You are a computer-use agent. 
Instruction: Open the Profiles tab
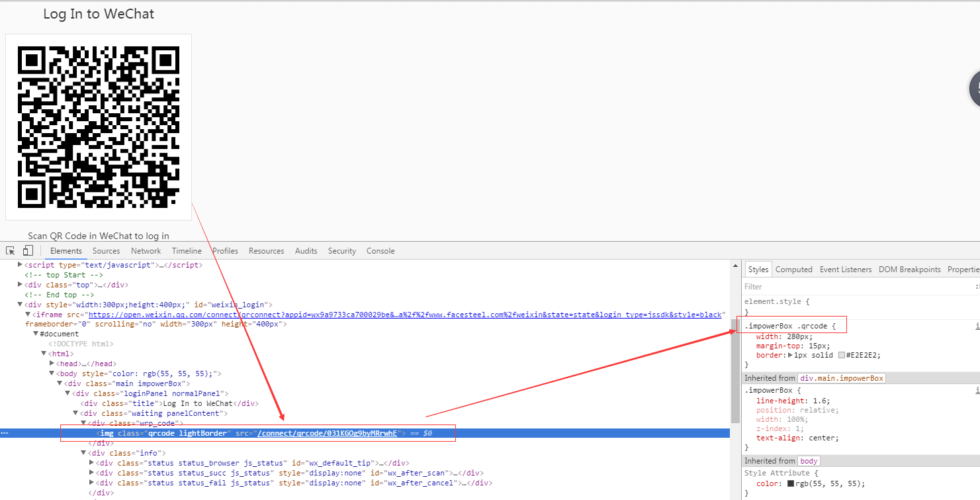pyautogui.click(x=225, y=251)
